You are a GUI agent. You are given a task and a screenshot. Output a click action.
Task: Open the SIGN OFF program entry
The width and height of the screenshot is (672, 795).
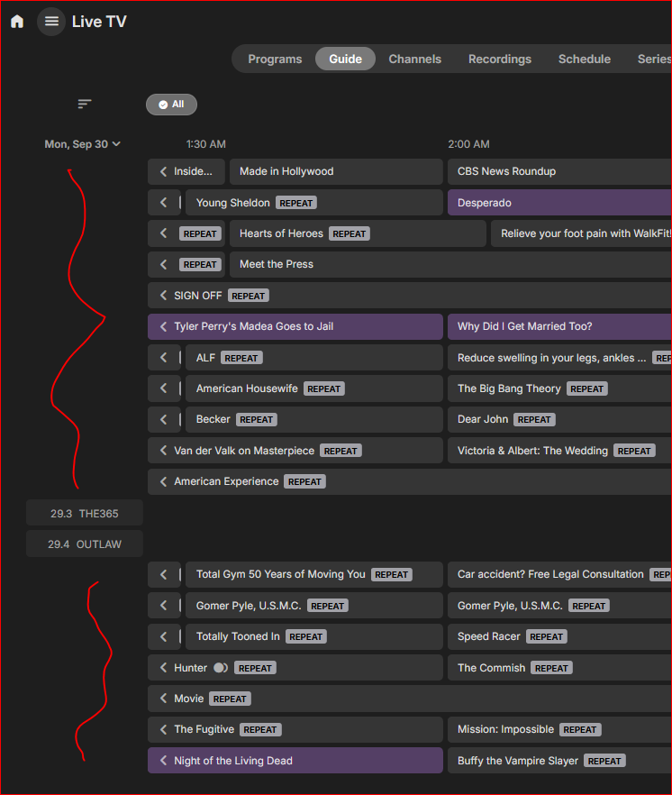[410, 296]
